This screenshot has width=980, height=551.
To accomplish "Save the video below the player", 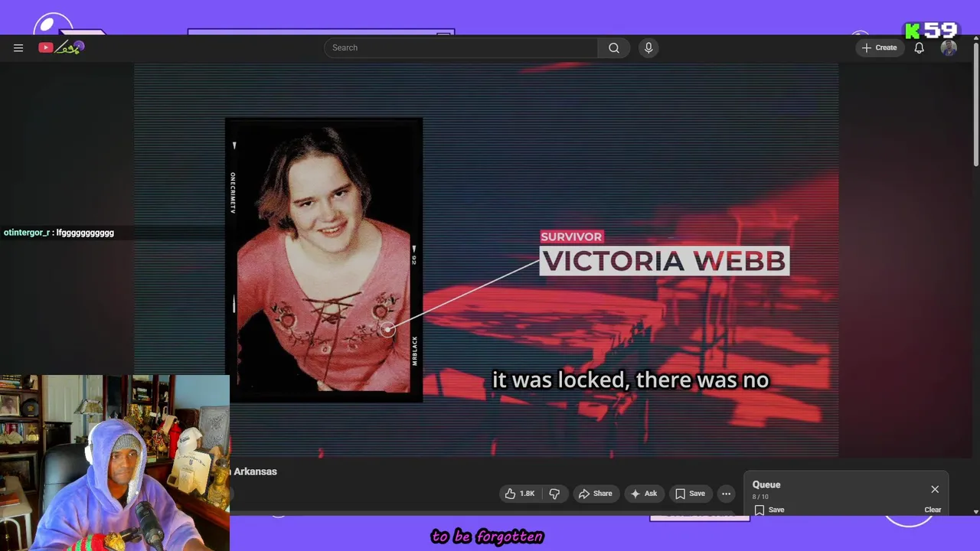I will (690, 494).
